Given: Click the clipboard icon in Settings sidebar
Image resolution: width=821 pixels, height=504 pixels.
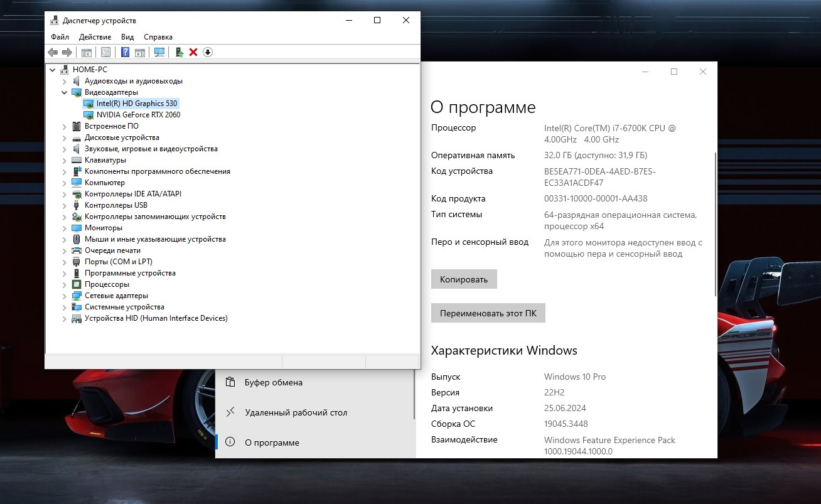Looking at the screenshot, I should click(230, 382).
